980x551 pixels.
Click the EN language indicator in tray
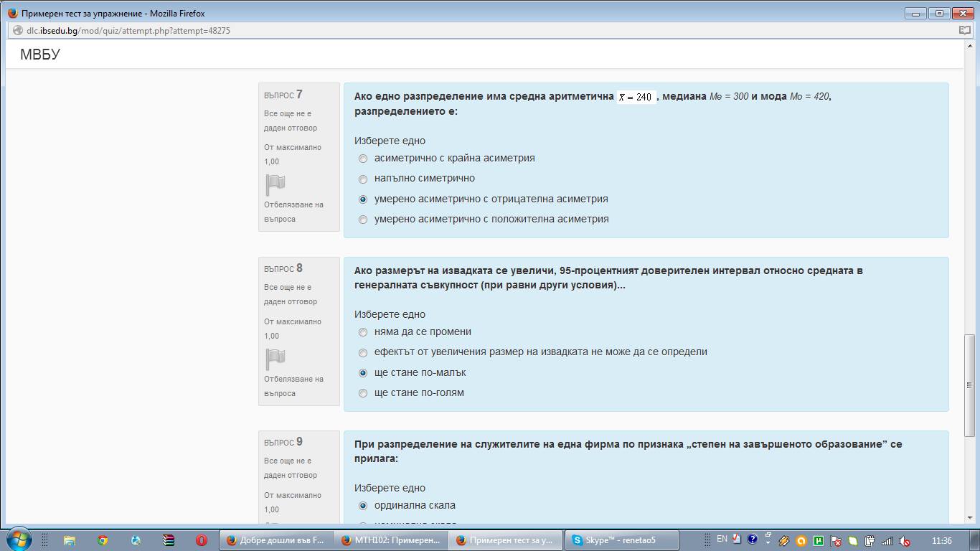[x=722, y=540]
